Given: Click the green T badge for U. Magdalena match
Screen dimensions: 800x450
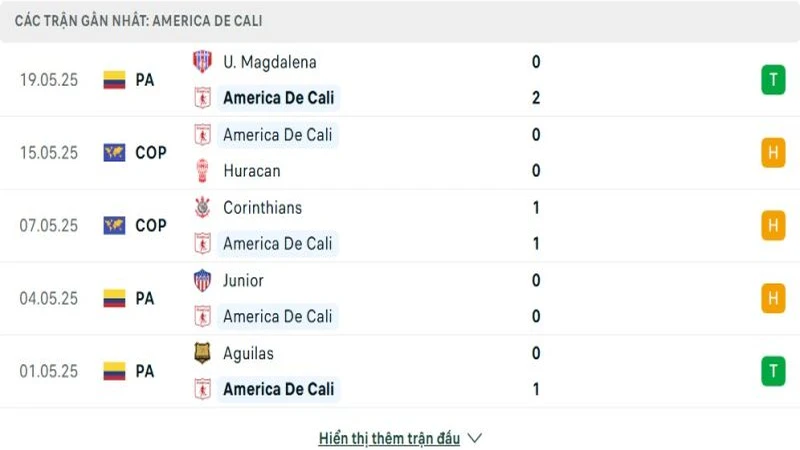Looking at the screenshot, I should click(x=772, y=80).
